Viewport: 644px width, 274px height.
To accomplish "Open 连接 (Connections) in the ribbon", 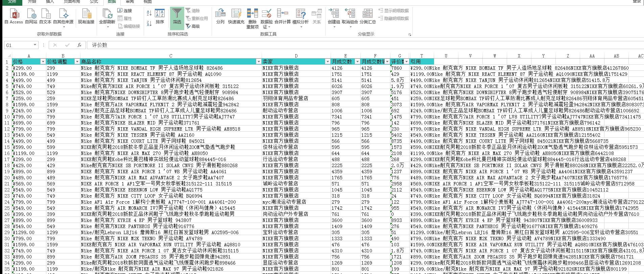I will pyautogui.click(x=125, y=11).
